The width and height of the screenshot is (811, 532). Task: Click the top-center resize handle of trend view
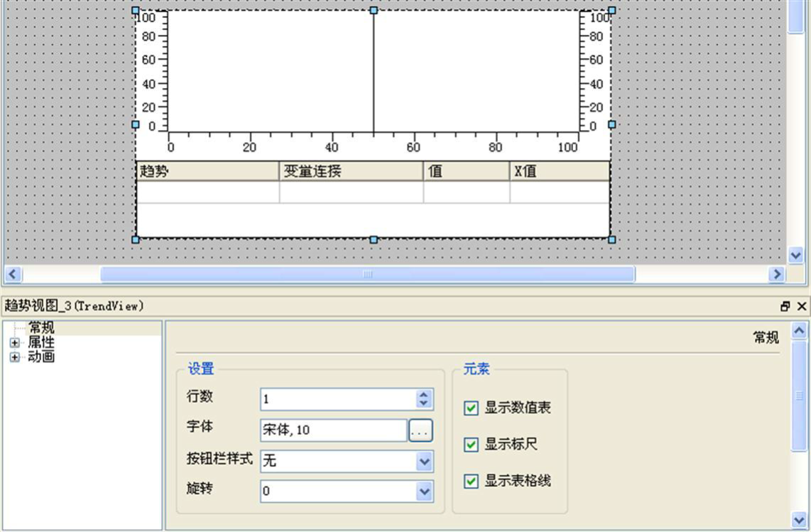pyautogui.click(x=374, y=11)
